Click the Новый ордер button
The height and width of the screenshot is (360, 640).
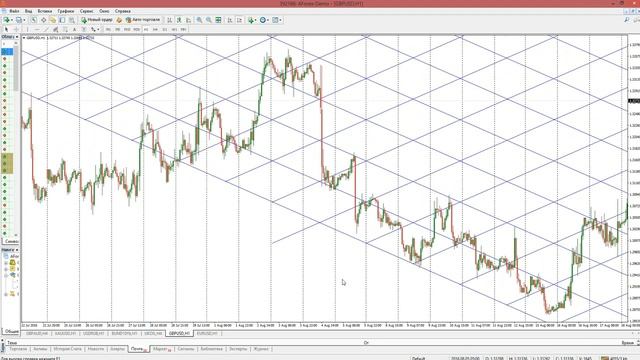click(97, 20)
